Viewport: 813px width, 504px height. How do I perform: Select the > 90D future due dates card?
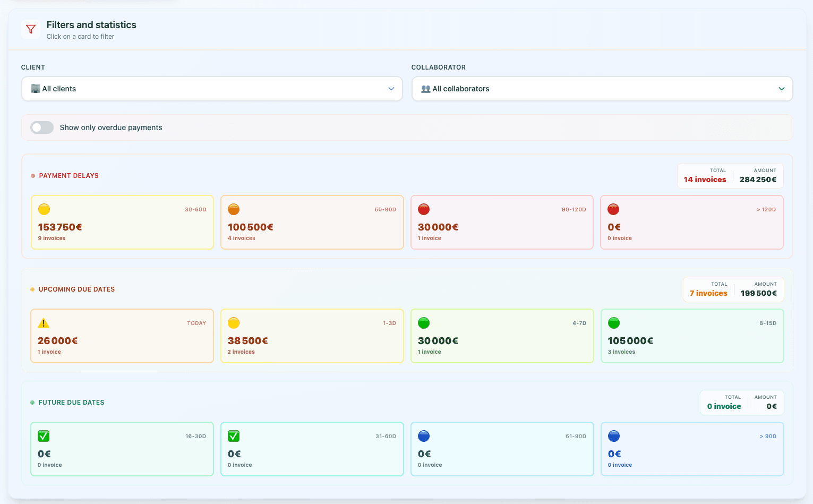692,449
